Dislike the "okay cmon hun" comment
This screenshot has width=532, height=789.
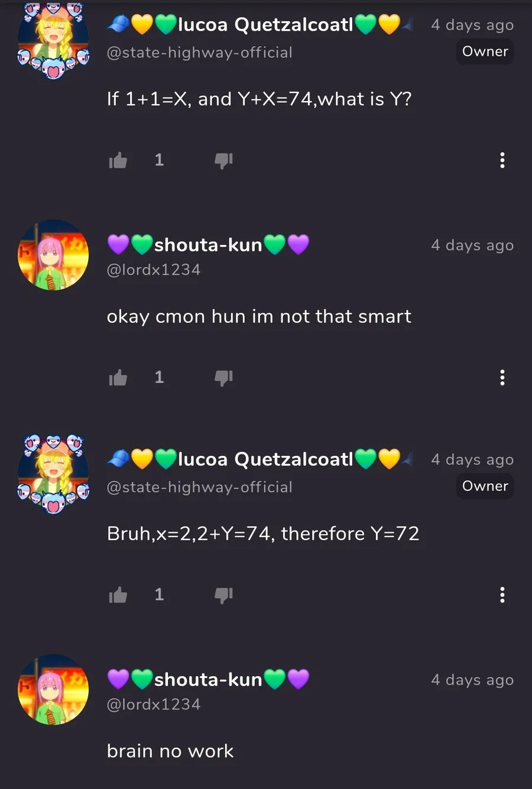click(x=223, y=377)
